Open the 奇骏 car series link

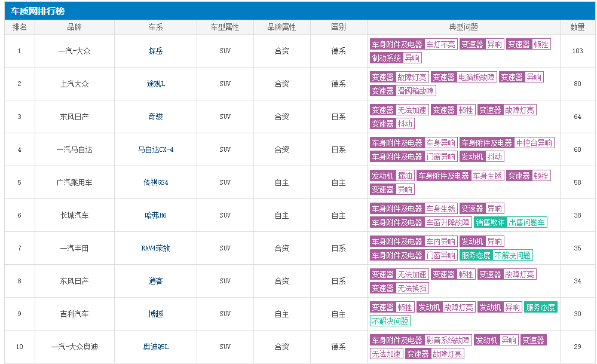(155, 117)
